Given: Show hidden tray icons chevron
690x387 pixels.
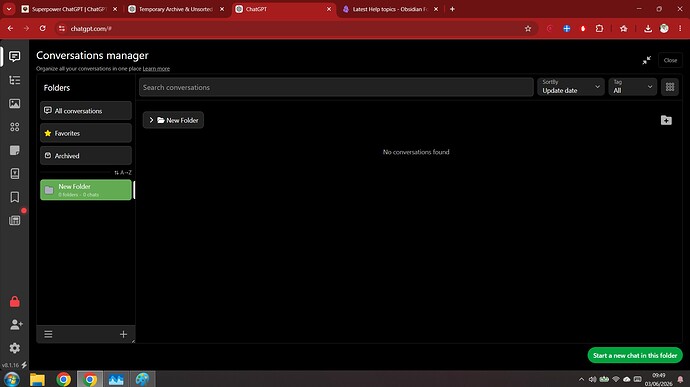Looking at the screenshot, I should 581,379.
